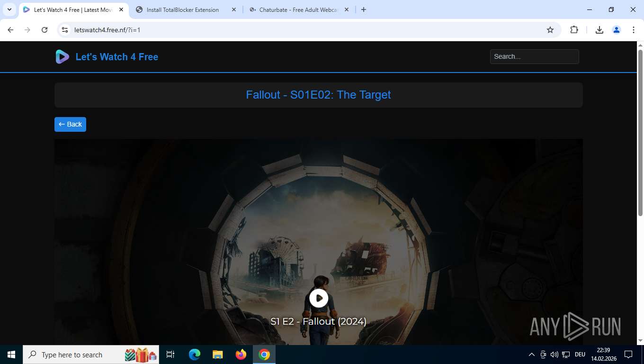Launch Firefox from the taskbar

tap(241, 355)
